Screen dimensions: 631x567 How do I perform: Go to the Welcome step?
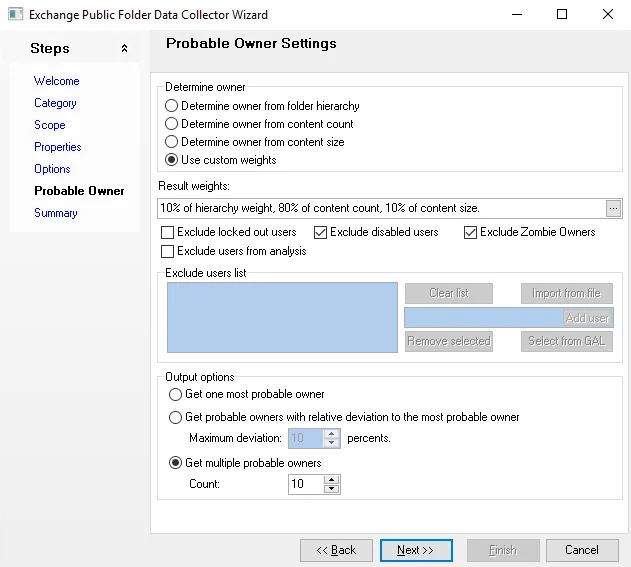[56, 81]
